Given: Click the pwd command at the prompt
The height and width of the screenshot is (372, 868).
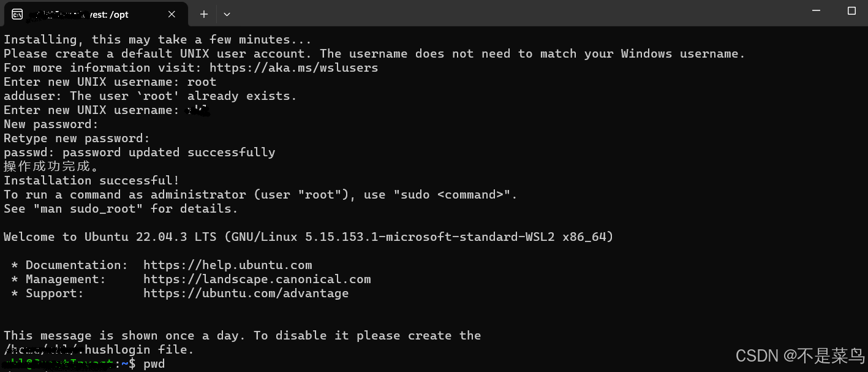Looking at the screenshot, I should (x=154, y=365).
